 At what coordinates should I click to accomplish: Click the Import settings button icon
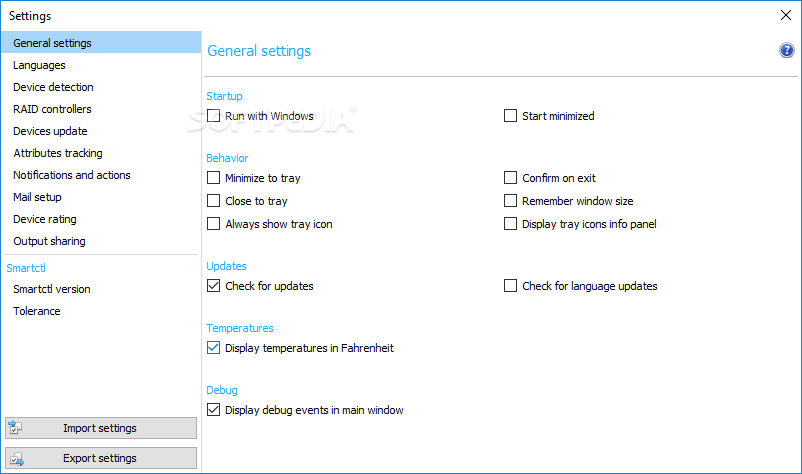pyautogui.click(x=15, y=428)
